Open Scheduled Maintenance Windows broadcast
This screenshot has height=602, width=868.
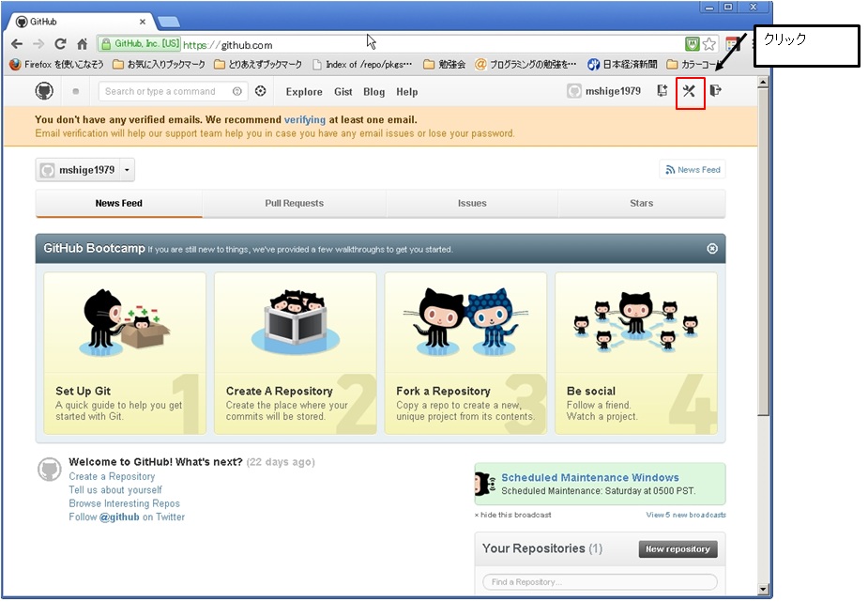click(x=590, y=477)
